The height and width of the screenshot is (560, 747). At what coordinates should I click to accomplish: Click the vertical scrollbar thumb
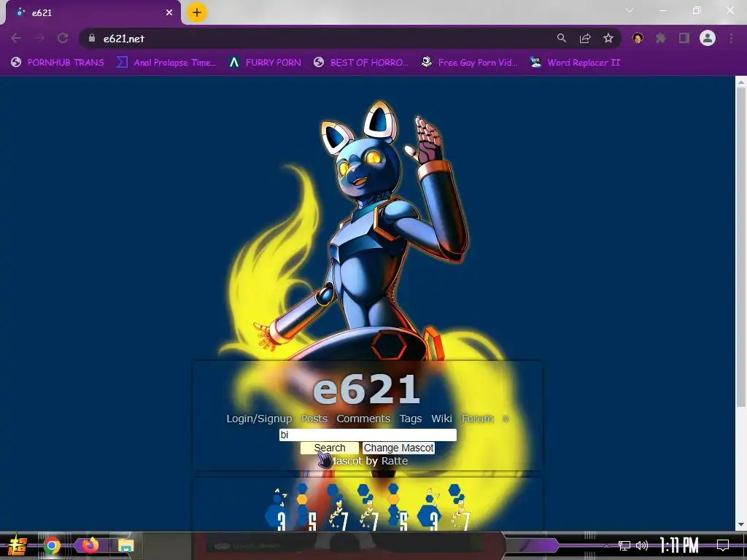pos(741,248)
